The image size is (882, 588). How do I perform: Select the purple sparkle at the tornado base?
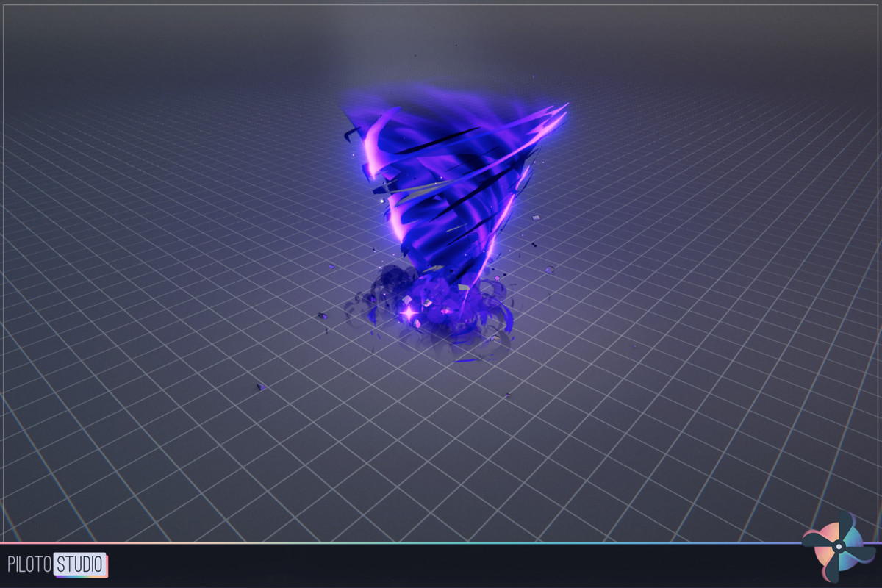(409, 312)
